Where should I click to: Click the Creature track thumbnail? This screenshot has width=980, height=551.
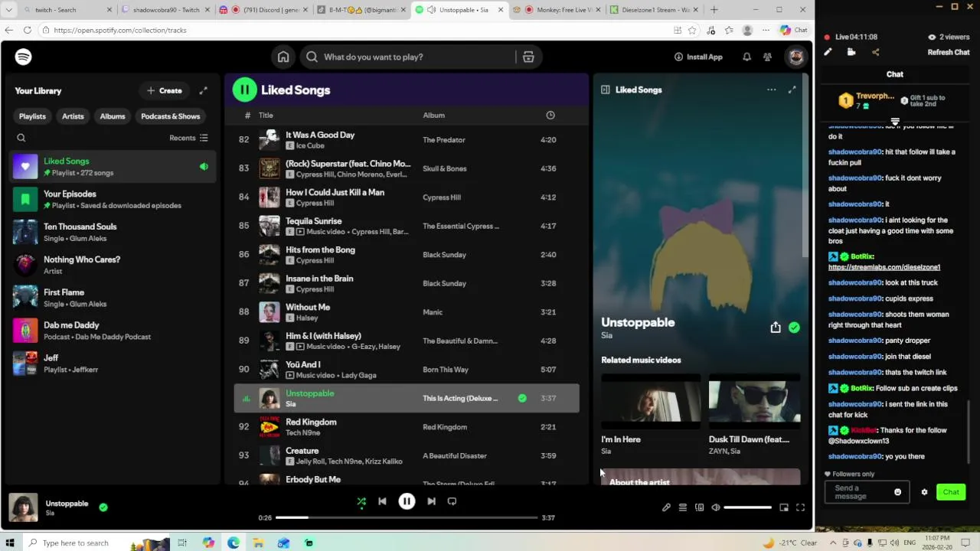click(x=269, y=455)
